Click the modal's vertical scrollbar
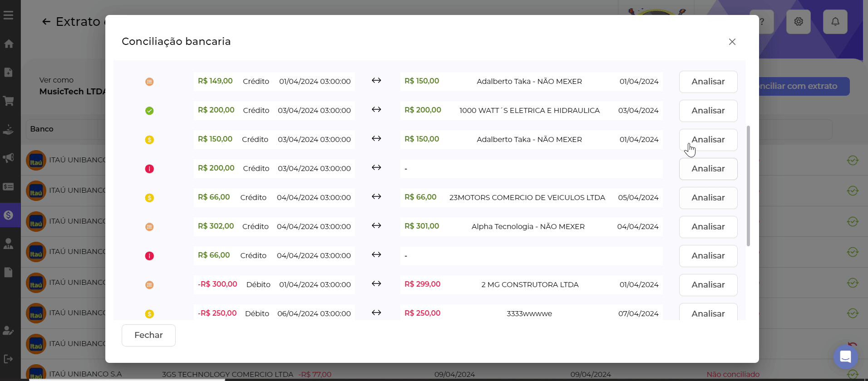This screenshot has height=381, width=868. point(748,186)
